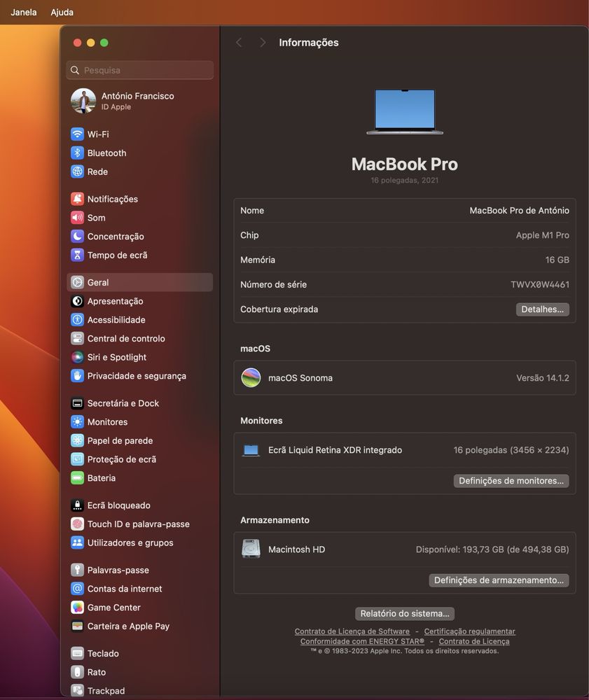
Task: Select the Rato mouse icon
Action: tap(77, 672)
